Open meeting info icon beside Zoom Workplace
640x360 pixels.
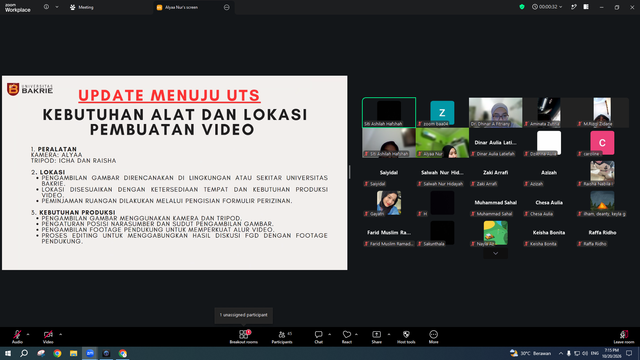(47, 7)
